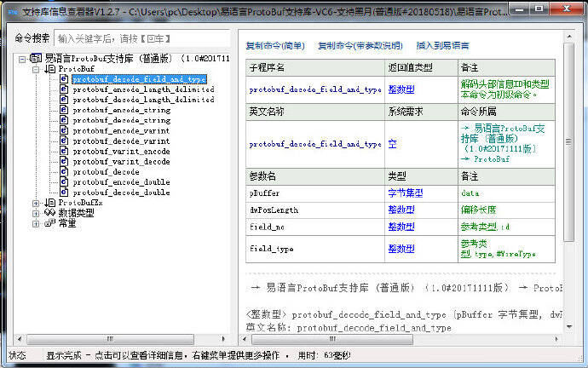The height and width of the screenshot is (368, 588).
Task: Click the icon beside protobuf_decode_length_delimited
Action: tap(64, 100)
